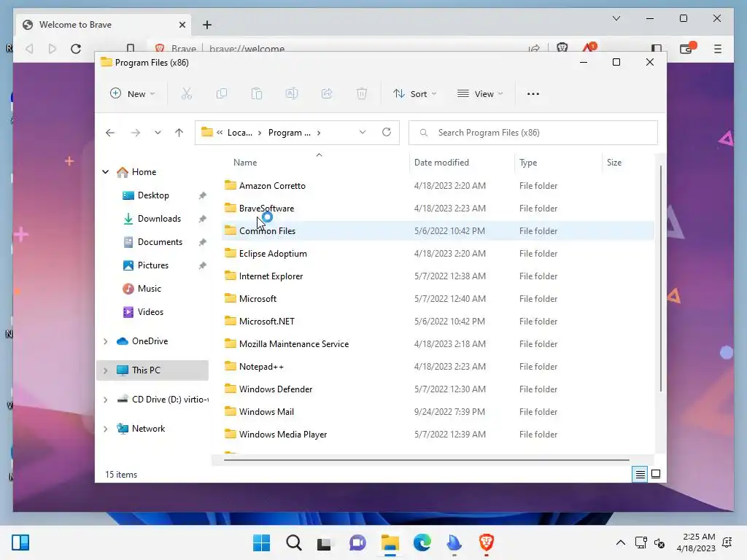Select the Amazon Corretto folder
Image resolution: width=747 pixels, height=560 pixels.
point(438,186)
